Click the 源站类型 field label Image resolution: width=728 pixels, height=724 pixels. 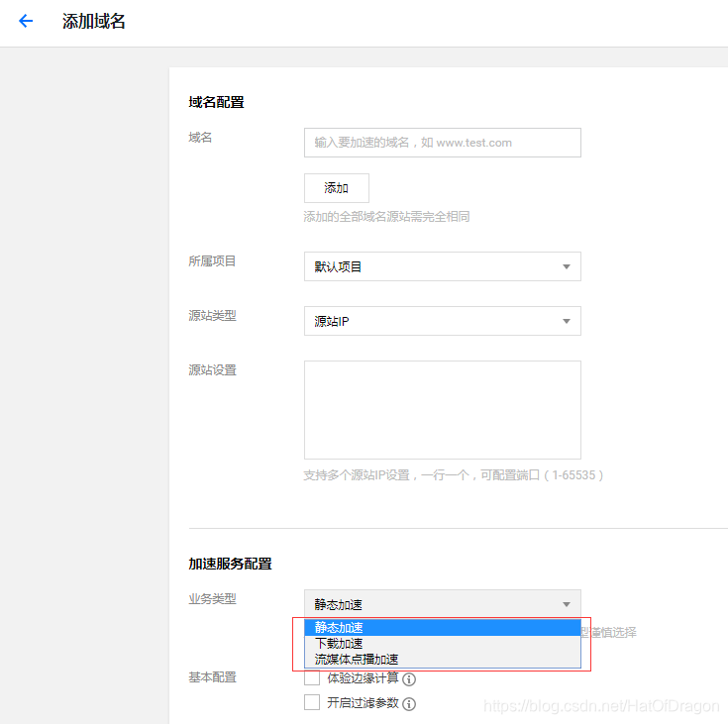pyautogui.click(x=212, y=316)
